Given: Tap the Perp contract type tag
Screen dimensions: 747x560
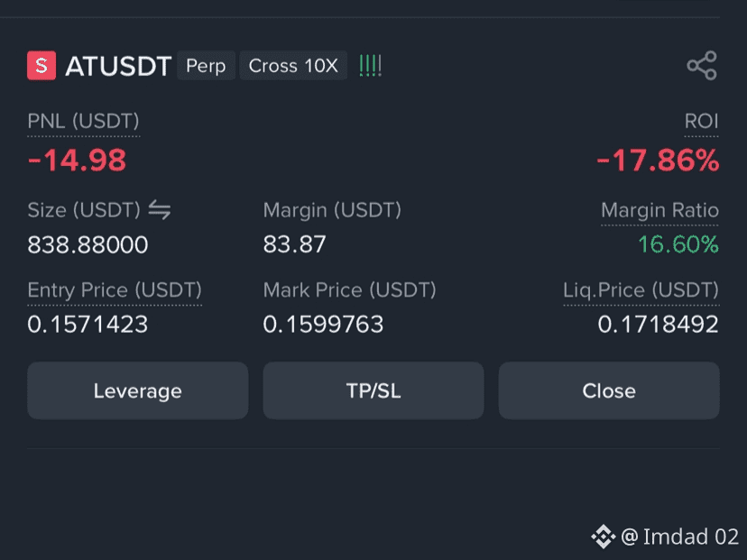Looking at the screenshot, I should [x=206, y=66].
